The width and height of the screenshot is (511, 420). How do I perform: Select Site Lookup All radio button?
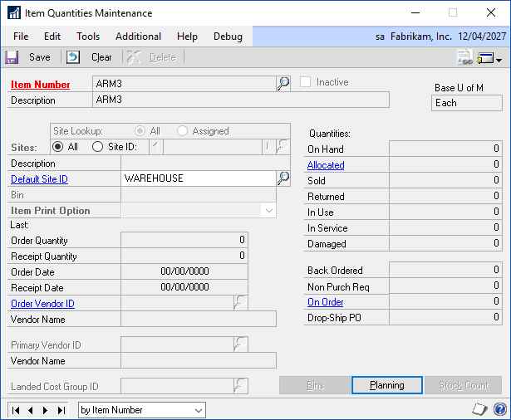[140, 131]
